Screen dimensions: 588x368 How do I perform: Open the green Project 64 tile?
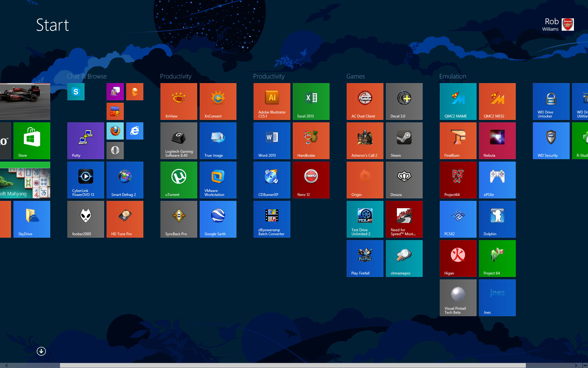(497, 259)
